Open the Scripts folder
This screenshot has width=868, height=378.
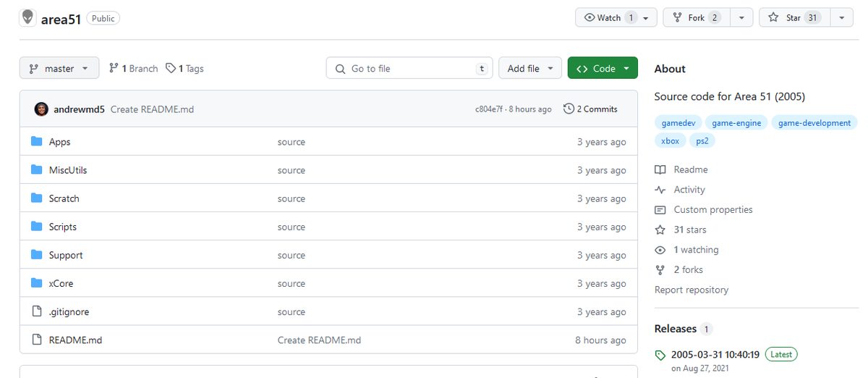tap(63, 227)
